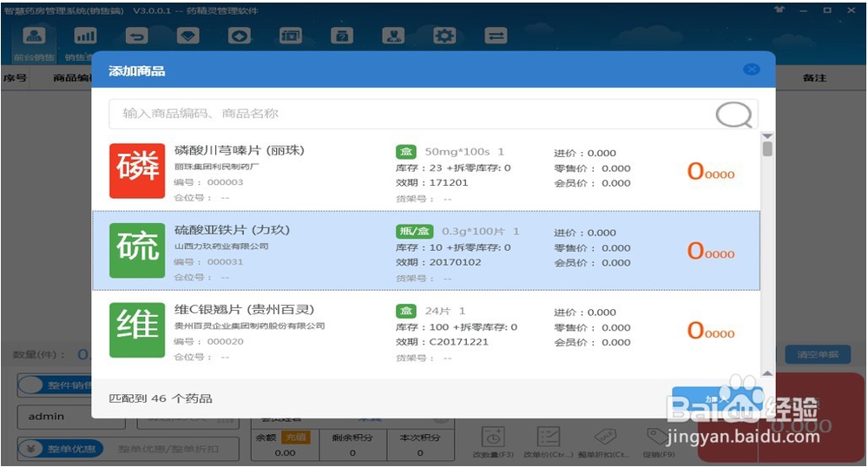868x467 pixels.
Task: Click the question-mark box toolbar icon
Action: point(341,36)
